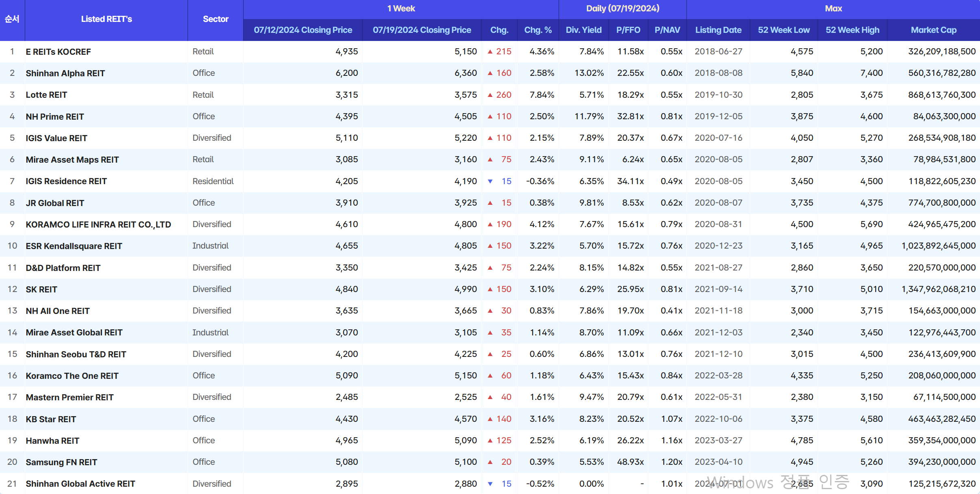Click the up arrow in Hanwha REIT row

tap(490, 440)
